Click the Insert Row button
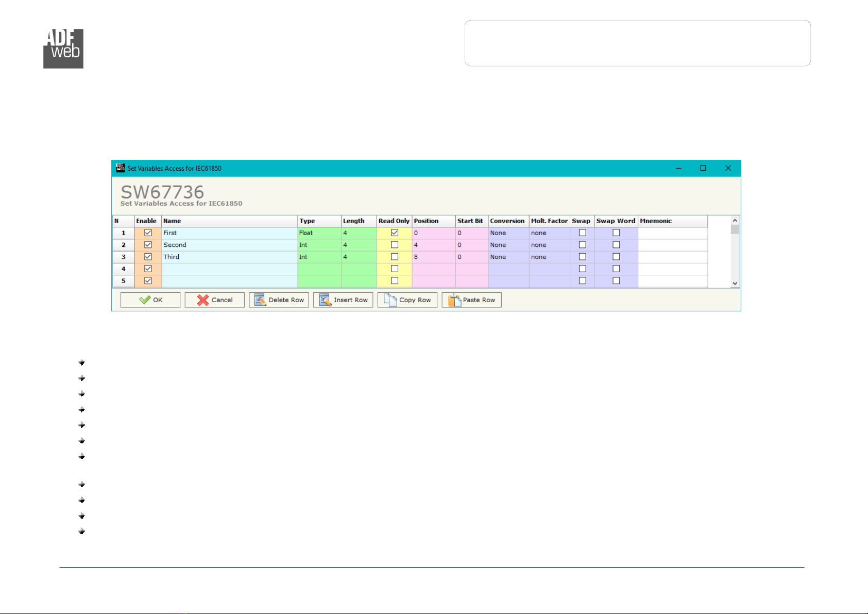Screen dimensions: 868x614 (x=343, y=300)
